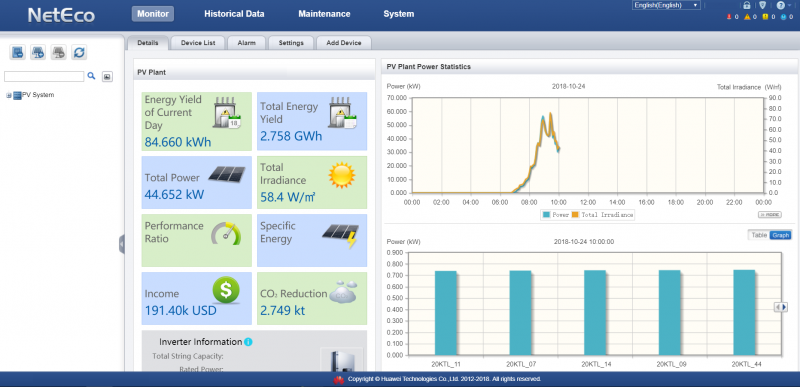Switch bar chart view to Table
This screenshot has width=800, height=387.
click(x=759, y=235)
